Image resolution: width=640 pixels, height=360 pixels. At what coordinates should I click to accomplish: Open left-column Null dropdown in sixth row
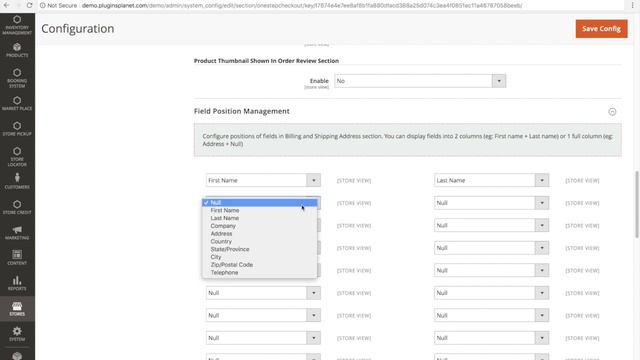point(263,293)
